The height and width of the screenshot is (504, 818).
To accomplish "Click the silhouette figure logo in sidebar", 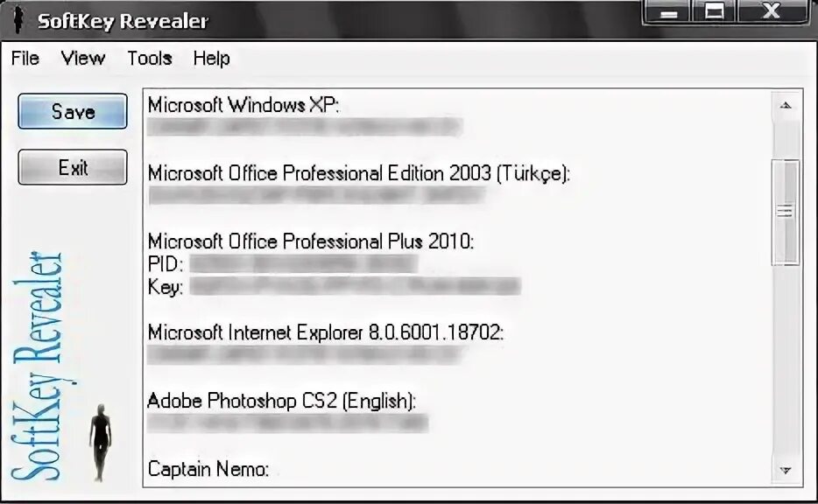I will (x=100, y=442).
